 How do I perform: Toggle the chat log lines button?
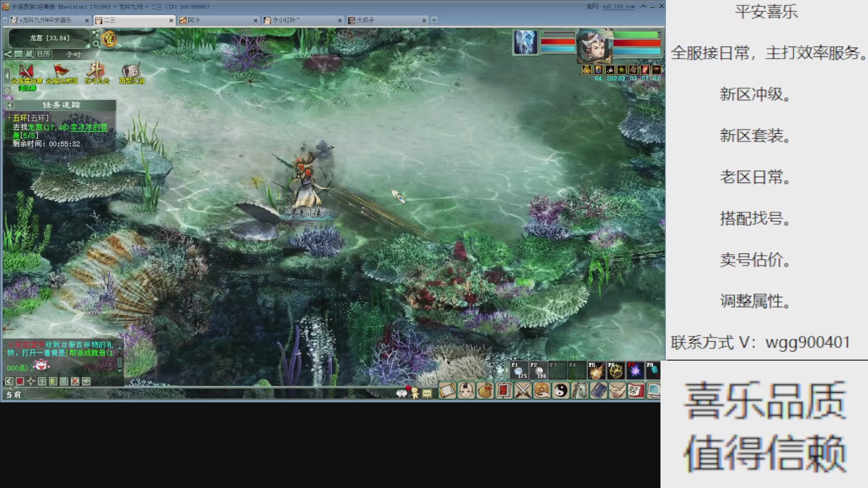click(x=64, y=381)
